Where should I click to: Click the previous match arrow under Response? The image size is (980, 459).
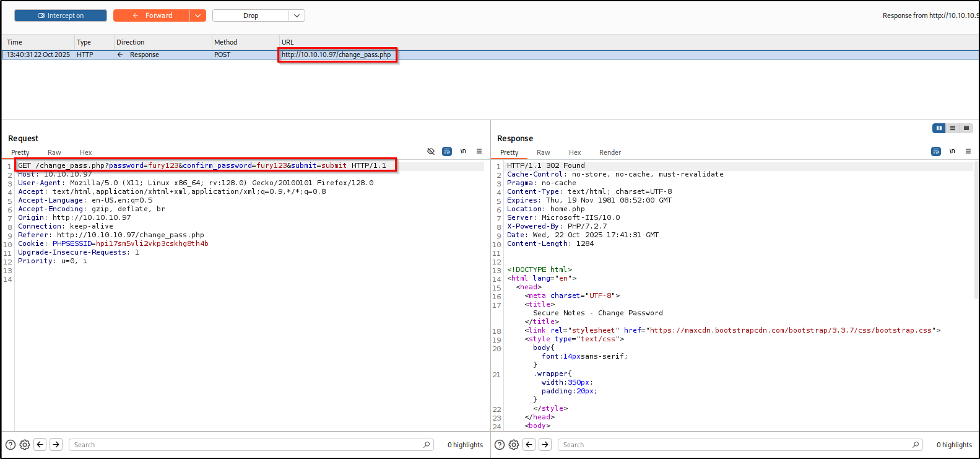[529, 445]
